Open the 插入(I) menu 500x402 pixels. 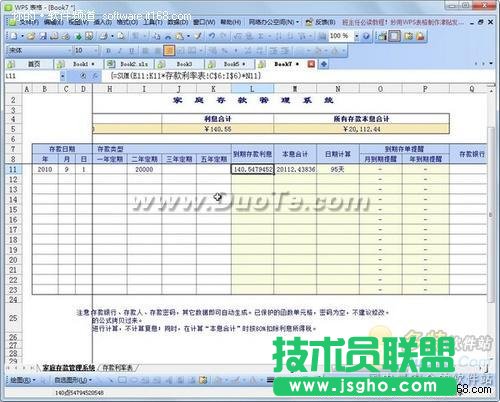[x=102, y=22]
